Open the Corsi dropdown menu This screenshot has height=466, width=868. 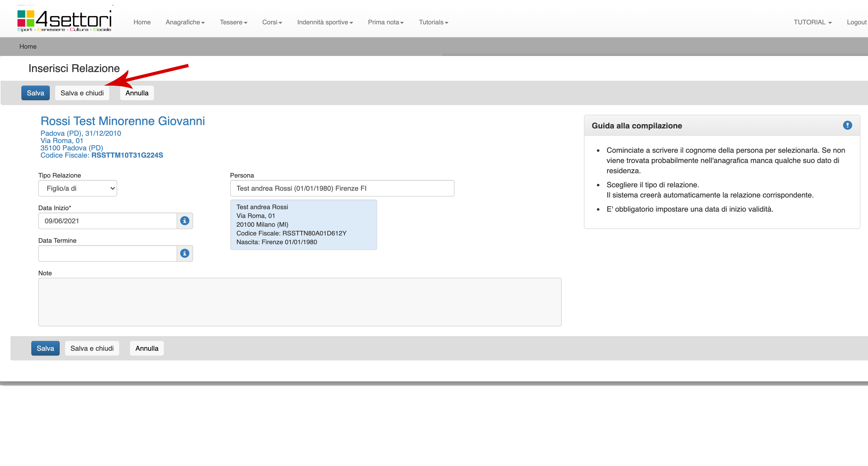coord(272,22)
